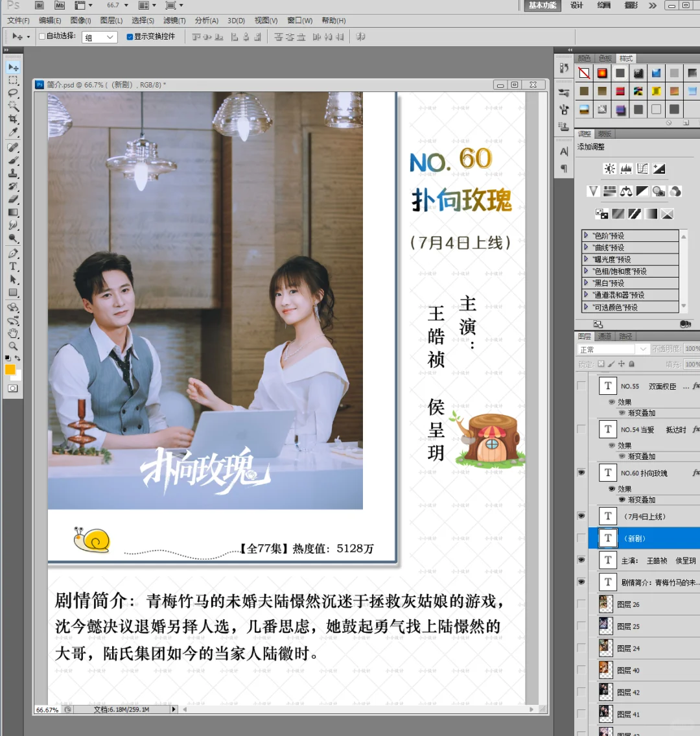Viewport: 700px width, 736px height.
Task: Add a Brightness/Contrast adjustment
Action: 609,169
